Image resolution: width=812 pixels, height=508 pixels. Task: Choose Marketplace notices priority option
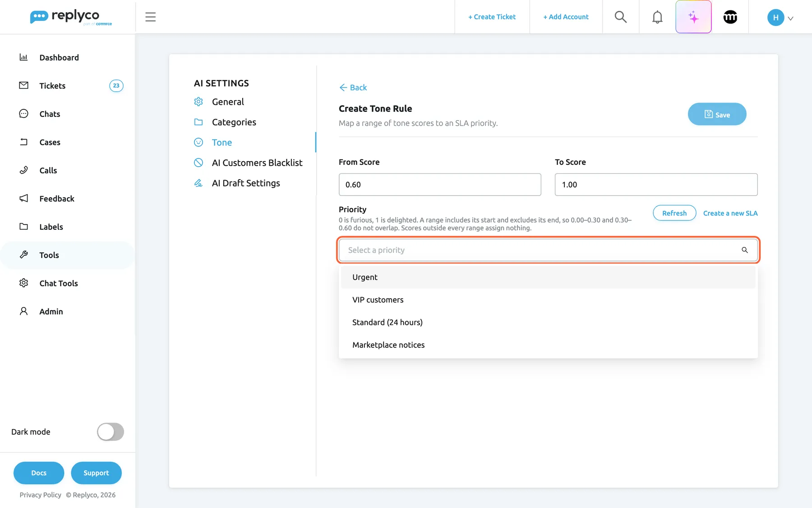(x=548, y=345)
